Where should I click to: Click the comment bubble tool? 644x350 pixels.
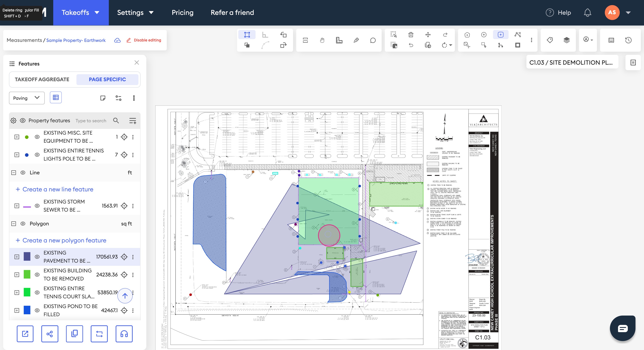(x=373, y=40)
